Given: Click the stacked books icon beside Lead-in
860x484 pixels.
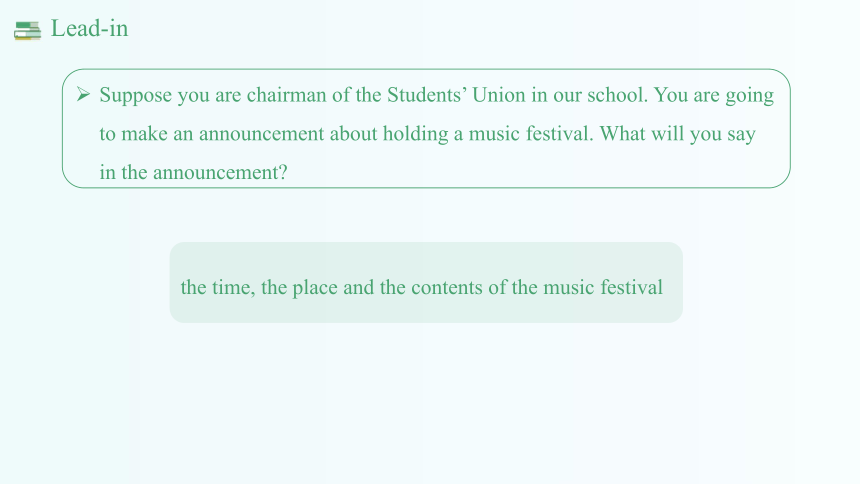Looking at the screenshot, I should coord(27,31).
